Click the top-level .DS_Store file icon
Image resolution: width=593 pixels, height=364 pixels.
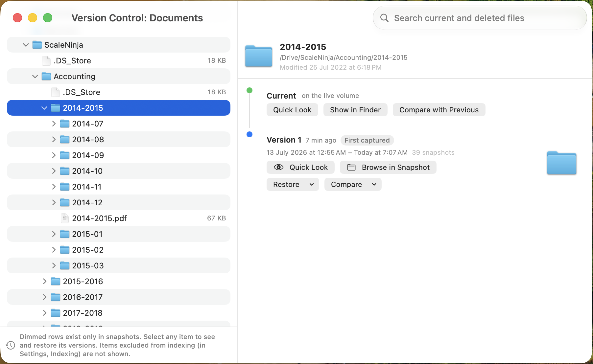coord(46,60)
